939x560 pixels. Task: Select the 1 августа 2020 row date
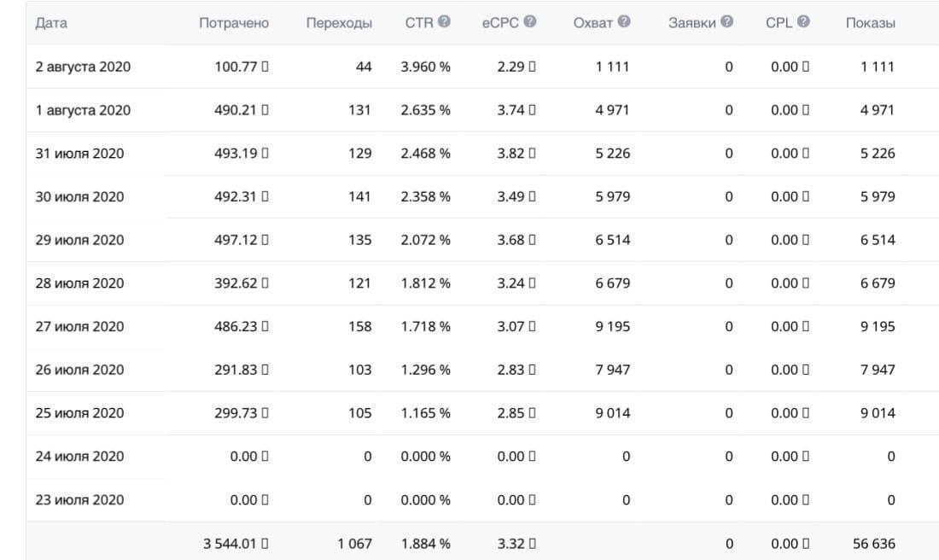tap(83, 110)
